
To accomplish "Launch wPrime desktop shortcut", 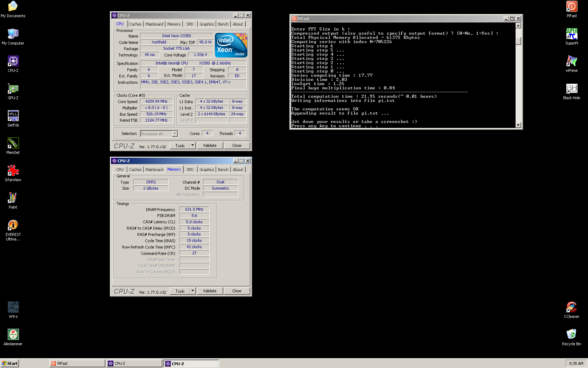I will (x=572, y=64).
